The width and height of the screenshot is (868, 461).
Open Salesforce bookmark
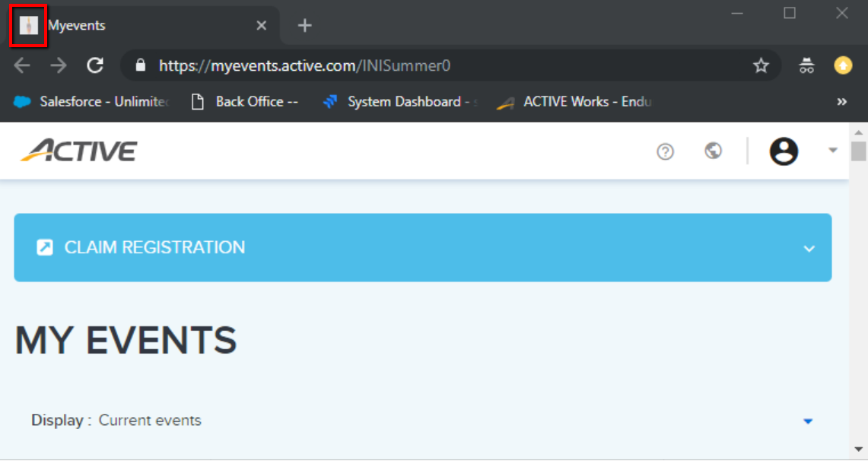point(91,102)
